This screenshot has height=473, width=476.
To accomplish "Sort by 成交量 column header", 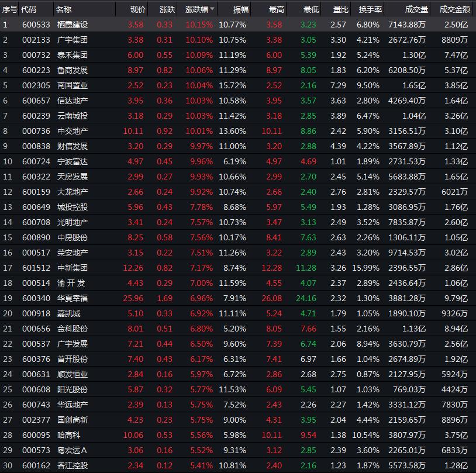I will click(416, 9).
